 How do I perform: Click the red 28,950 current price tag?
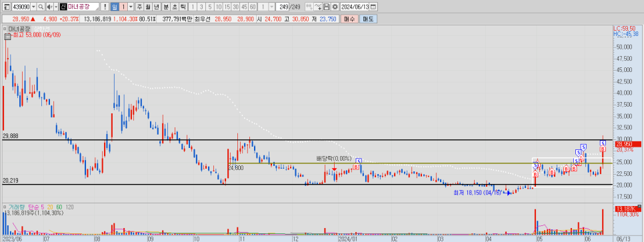(627, 144)
